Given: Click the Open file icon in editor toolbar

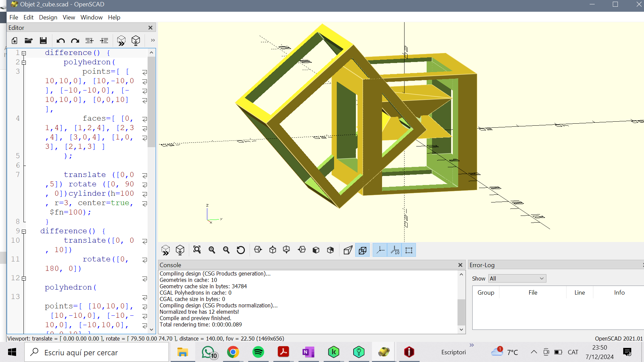Looking at the screenshot, I should [x=29, y=41].
